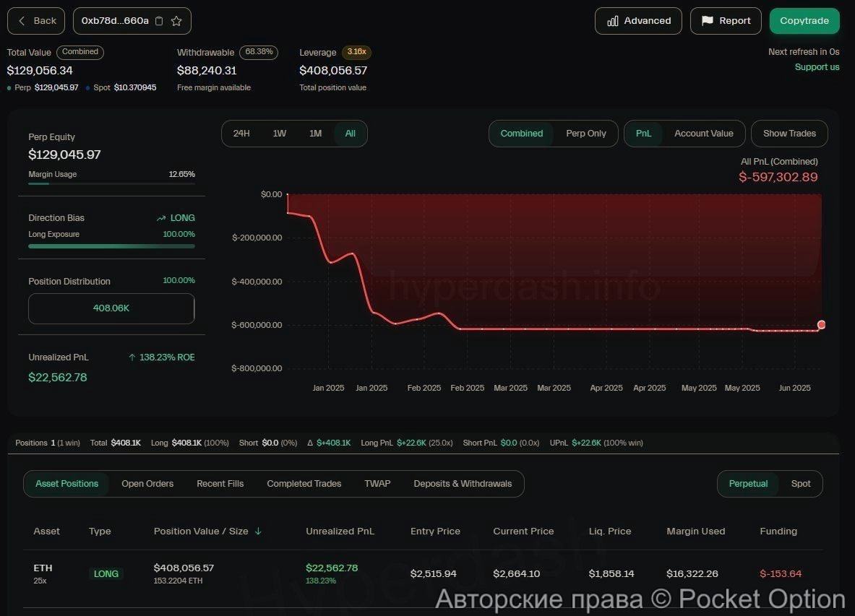The width and height of the screenshot is (855, 616).
Task: Select the 1W time range
Action: 279,134
